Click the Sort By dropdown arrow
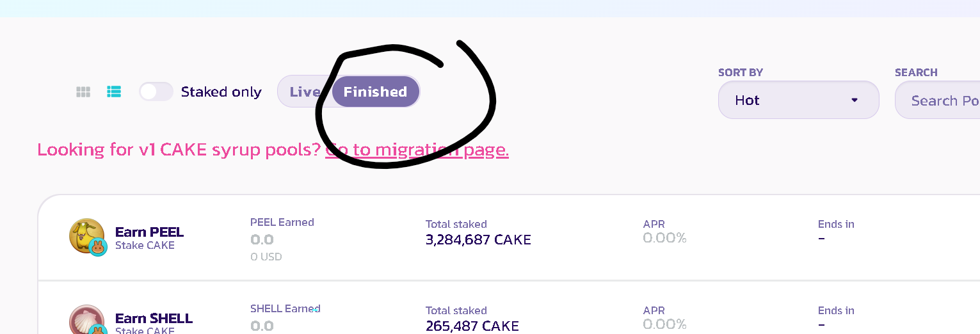The height and width of the screenshot is (334, 980). tap(854, 100)
